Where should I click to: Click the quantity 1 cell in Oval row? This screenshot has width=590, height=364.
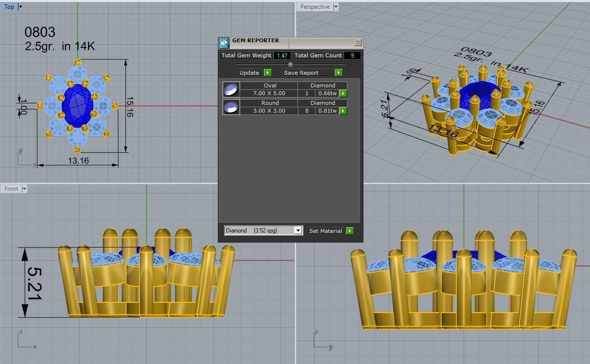307,93
